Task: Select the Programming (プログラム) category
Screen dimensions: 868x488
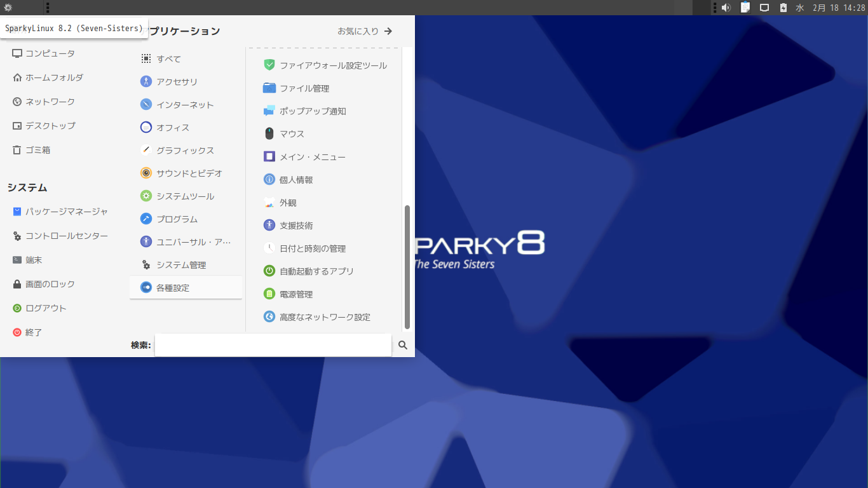Action: click(186, 219)
